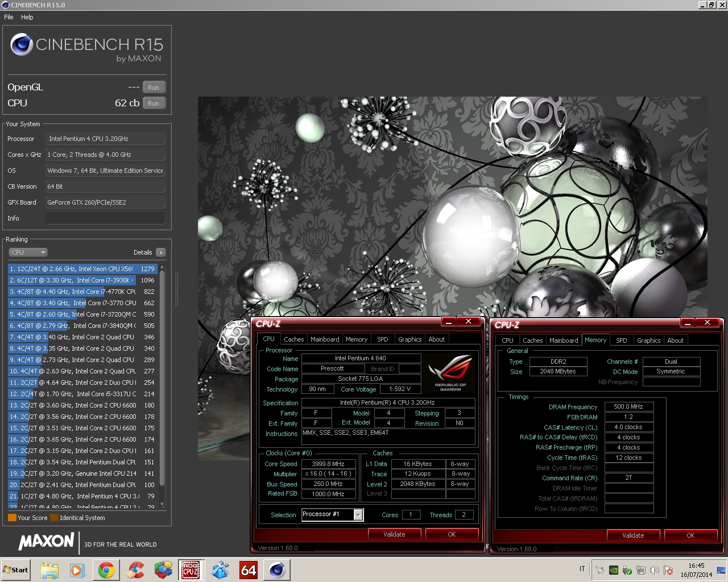Click GFX Board GeForce GTX 260 field
Image resolution: width=728 pixels, height=582 pixels.
point(105,202)
